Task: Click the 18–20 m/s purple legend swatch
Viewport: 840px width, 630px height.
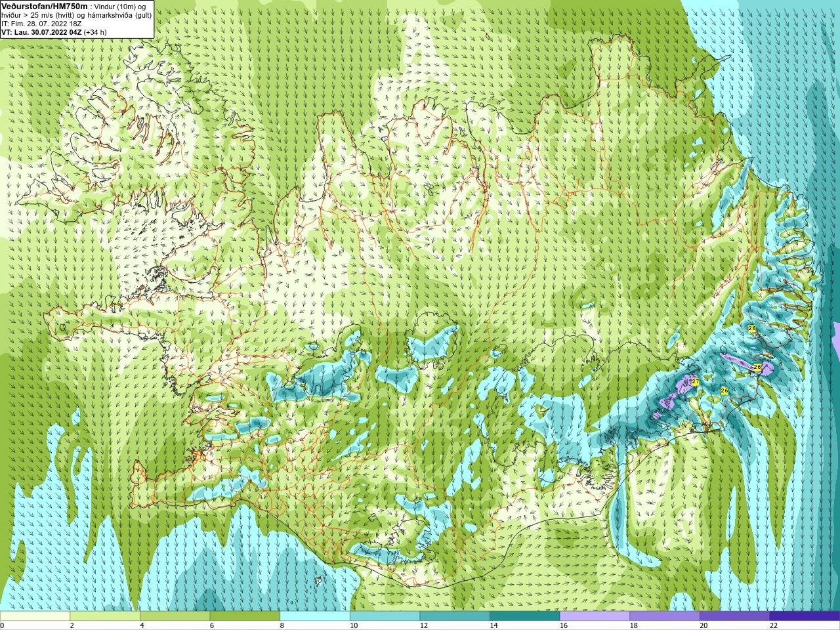Action: click(x=665, y=616)
